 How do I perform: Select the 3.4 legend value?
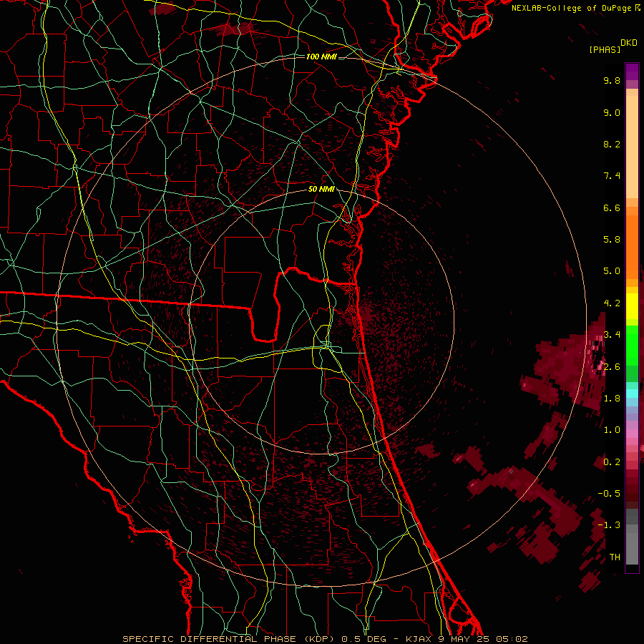[x=612, y=335]
